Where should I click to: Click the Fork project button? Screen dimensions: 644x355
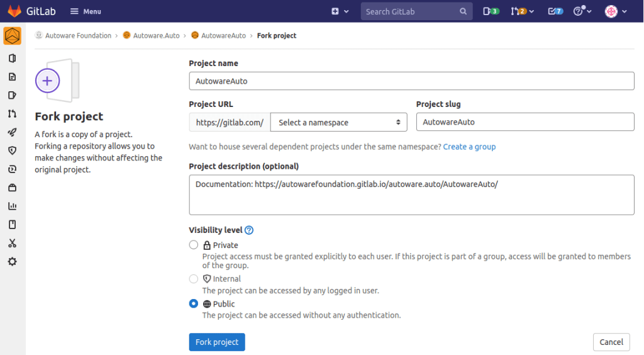[217, 342]
